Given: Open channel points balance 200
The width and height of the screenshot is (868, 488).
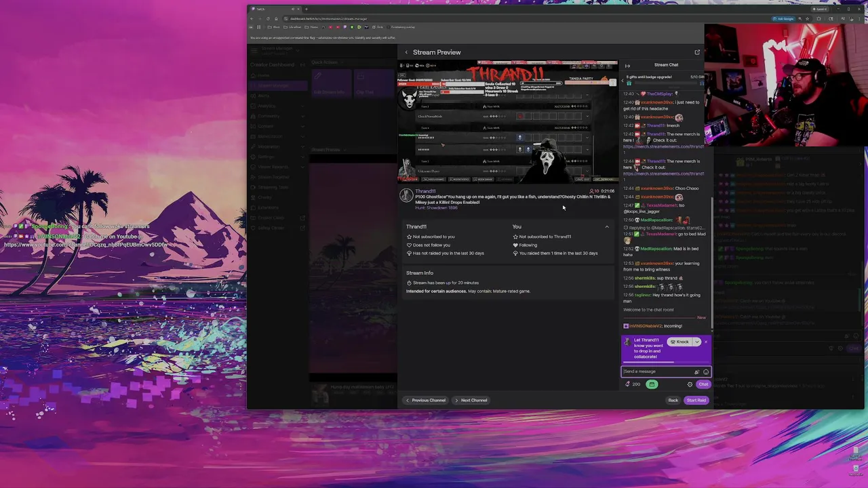Looking at the screenshot, I should pos(633,384).
